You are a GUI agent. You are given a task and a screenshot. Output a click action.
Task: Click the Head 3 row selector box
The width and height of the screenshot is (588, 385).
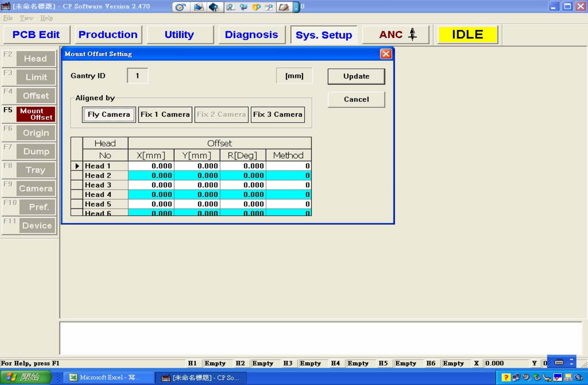coord(77,185)
